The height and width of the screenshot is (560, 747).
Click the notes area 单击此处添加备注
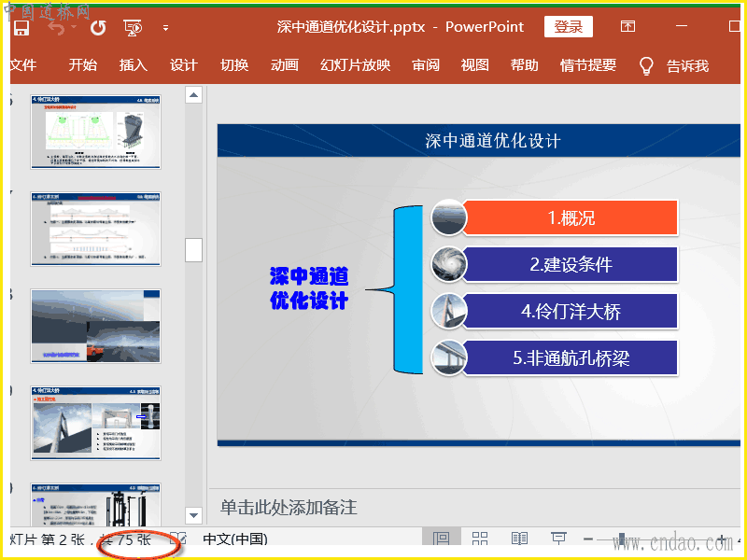(x=289, y=508)
